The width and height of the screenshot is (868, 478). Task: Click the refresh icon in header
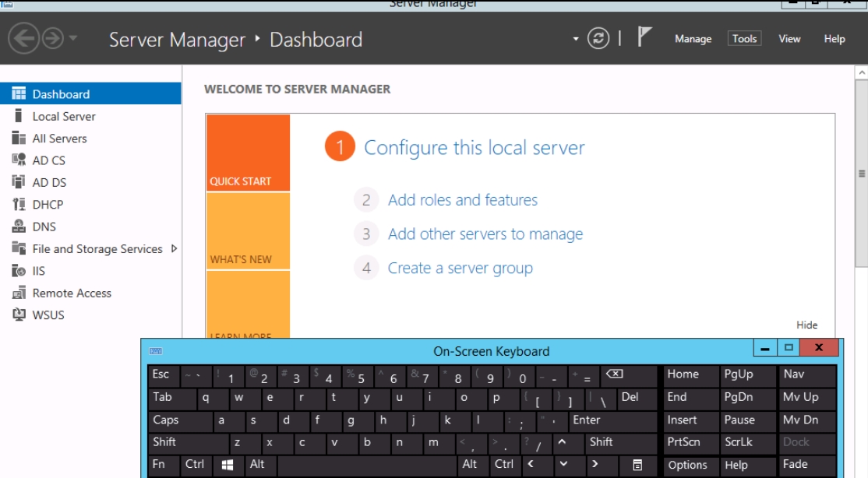pyautogui.click(x=598, y=38)
